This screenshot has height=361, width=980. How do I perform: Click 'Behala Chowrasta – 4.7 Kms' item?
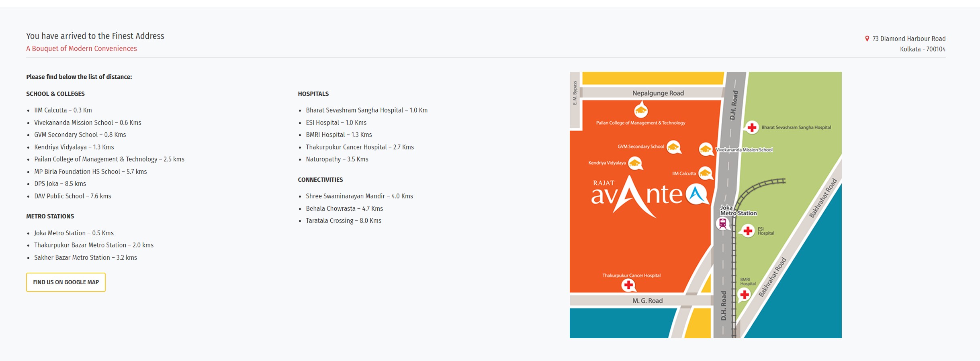[x=344, y=208]
